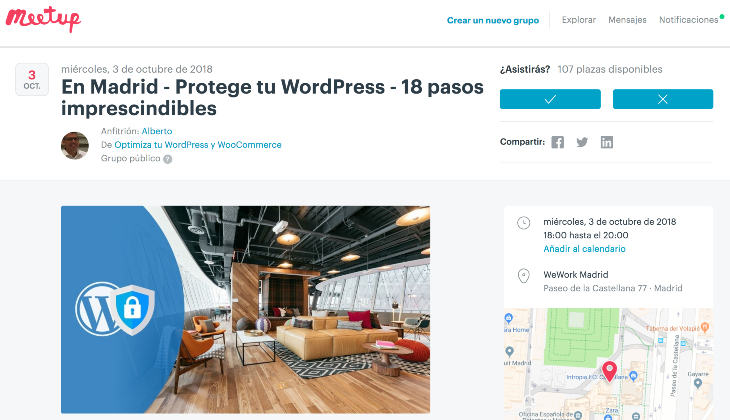
Task: Click the 18:00 hasta el 20:00 time
Action: [586, 235]
